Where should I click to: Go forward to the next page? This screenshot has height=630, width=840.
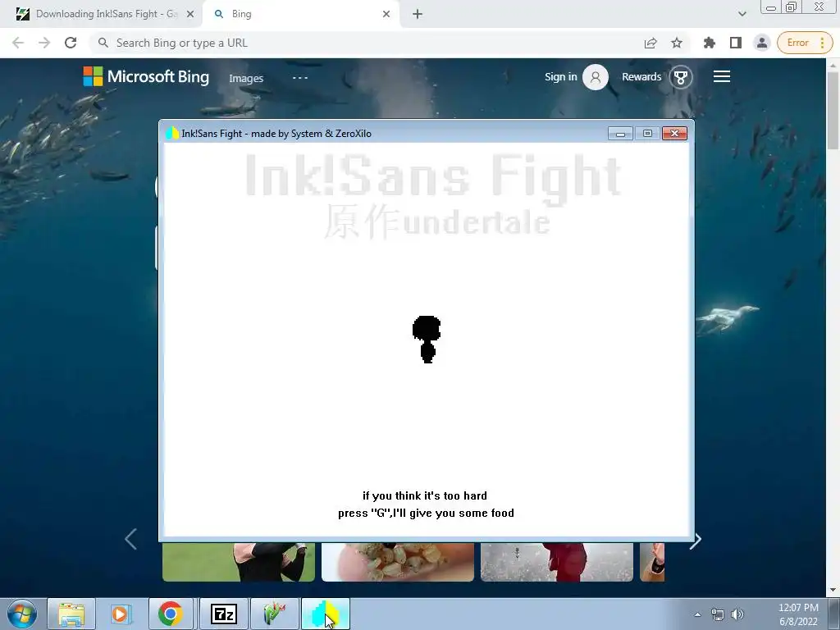[x=44, y=43]
